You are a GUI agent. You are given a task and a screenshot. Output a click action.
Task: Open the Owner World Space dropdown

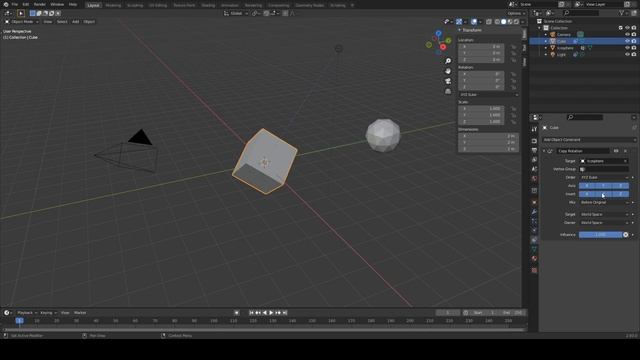pyautogui.click(x=604, y=223)
